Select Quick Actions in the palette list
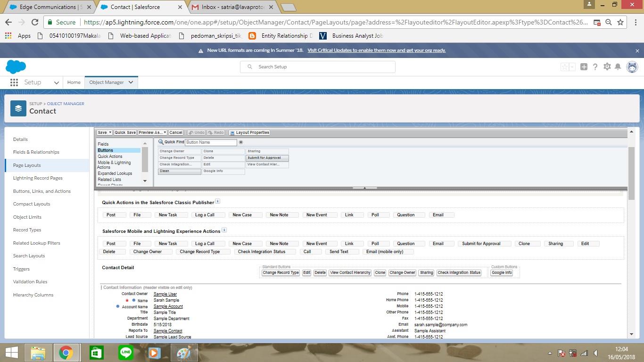644x362 pixels. 110,156
